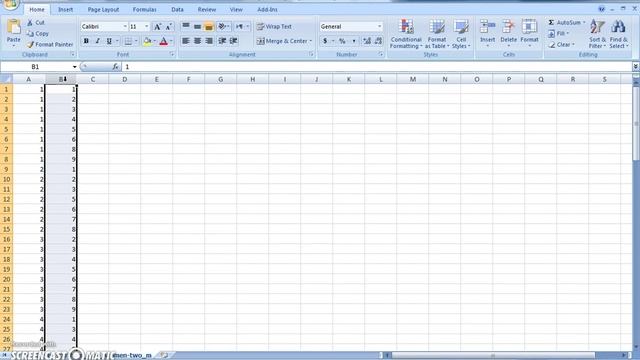Screen dimensions: 640x360
Task: Activate the Format Painter
Action: click(50, 44)
